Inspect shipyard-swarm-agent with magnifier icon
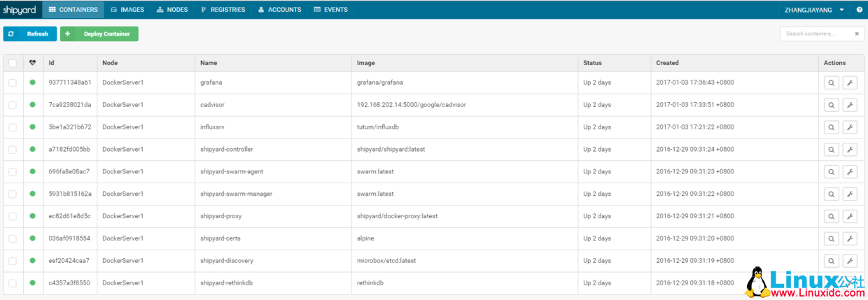Viewport: 868px width, 300px height. 831,172
